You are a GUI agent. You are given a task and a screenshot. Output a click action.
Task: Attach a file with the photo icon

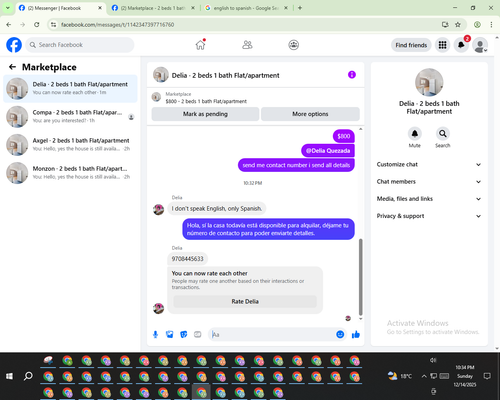pyautogui.click(x=169, y=334)
